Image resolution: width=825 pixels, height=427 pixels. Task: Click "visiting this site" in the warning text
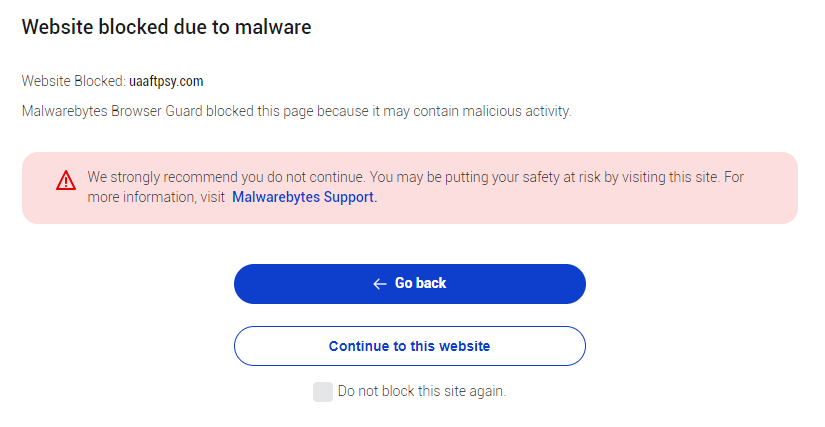pos(665,177)
